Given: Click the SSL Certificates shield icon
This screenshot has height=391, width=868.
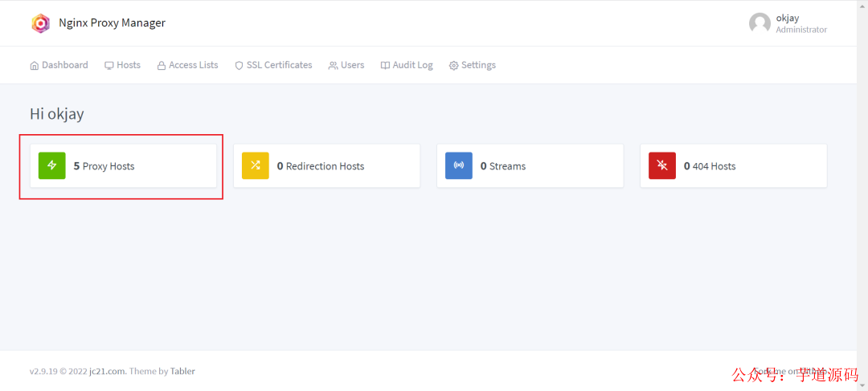Looking at the screenshot, I should tap(240, 65).
